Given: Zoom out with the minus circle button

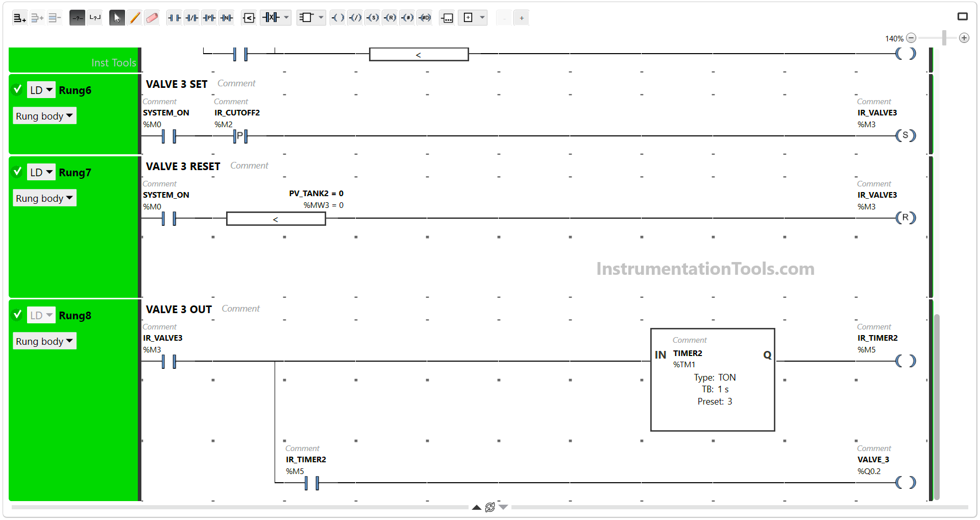Looking at the screenshot, I should tap(911, 38).
